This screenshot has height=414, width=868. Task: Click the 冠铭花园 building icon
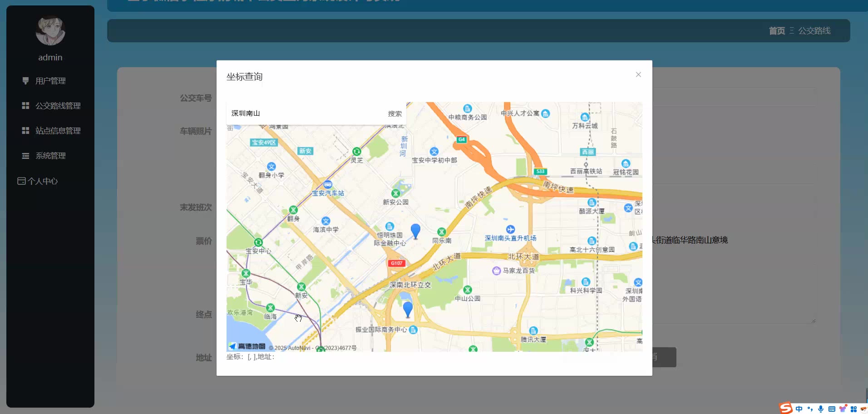coord(626,163)
